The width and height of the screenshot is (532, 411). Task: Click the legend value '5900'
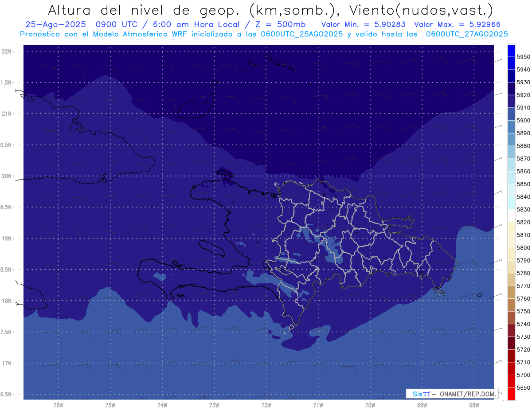pos(523,121)
